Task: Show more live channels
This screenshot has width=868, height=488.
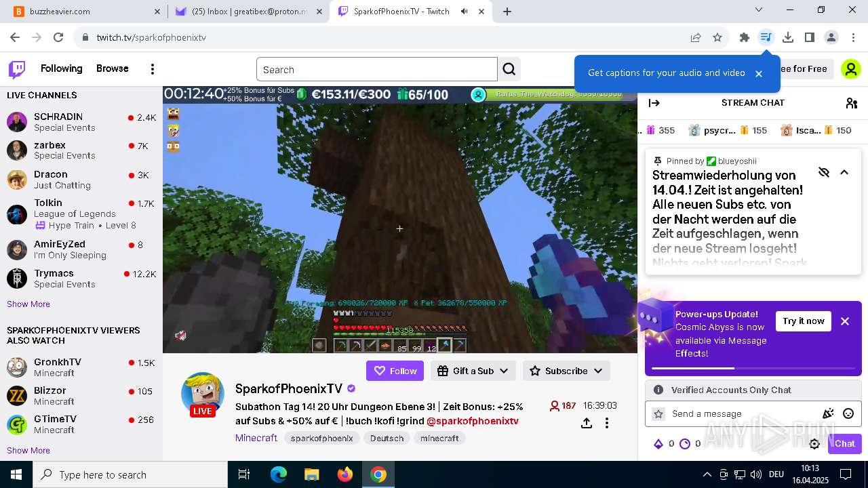Action: pos(28,304)
